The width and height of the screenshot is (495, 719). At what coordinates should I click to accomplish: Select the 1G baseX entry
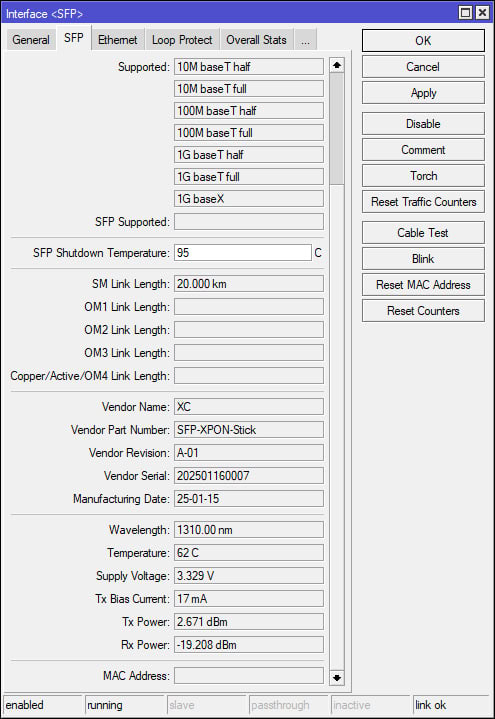click(x=249, y=199)
